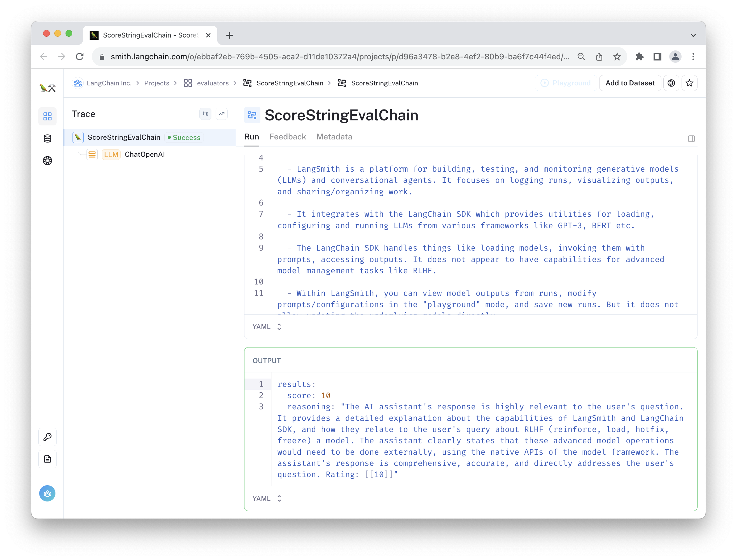Click the browser back arrow

[44, 57]
